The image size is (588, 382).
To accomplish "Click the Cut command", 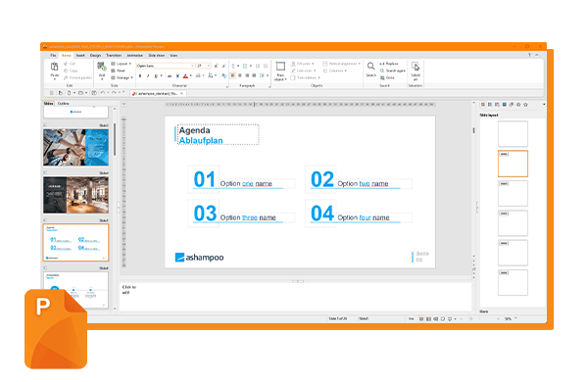I will (70, 64).
